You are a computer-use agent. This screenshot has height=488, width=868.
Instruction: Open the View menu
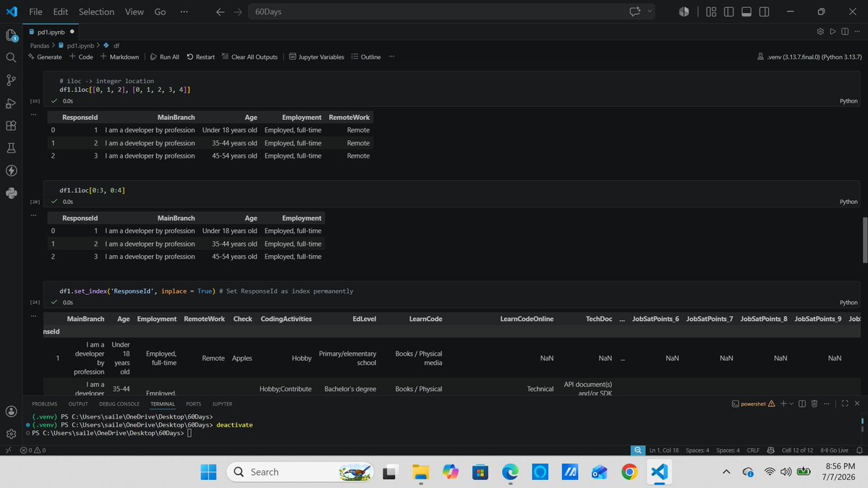[134, 12]
